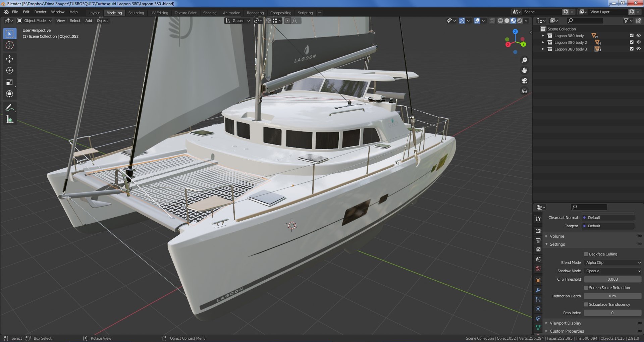The image size is (644, 342).
Task: Adjust the Clip Threshold 0.003 slider
Action: (x=612, y=279)
